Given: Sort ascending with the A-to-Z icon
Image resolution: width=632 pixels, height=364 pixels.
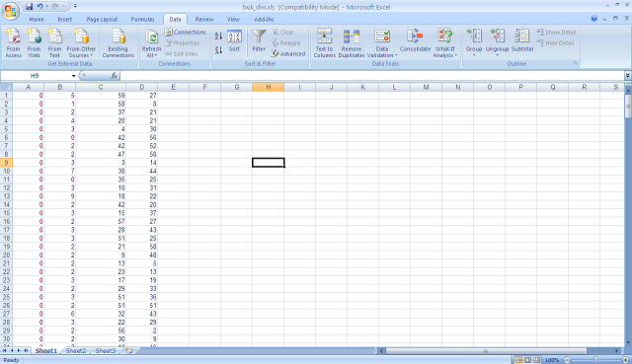Looking at the screenshot, I should [218, 36].
